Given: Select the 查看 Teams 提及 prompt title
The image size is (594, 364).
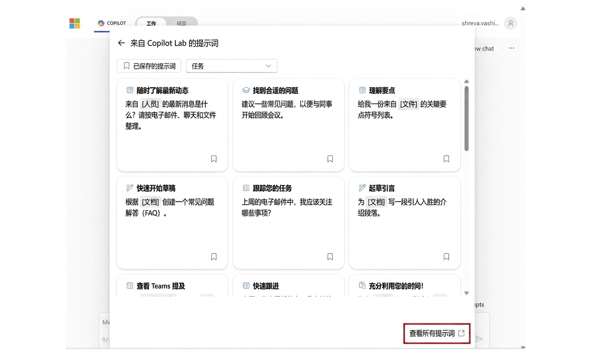Looking at the screenshot, I should (161, 286).
